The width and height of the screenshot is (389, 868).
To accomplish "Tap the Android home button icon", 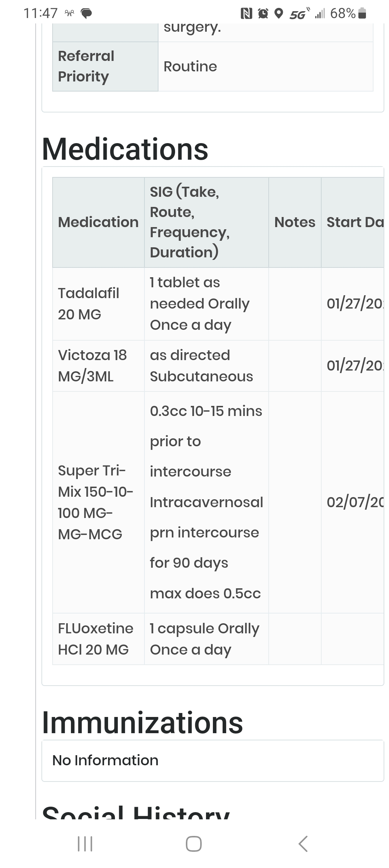I will click(x=193, y=844).
